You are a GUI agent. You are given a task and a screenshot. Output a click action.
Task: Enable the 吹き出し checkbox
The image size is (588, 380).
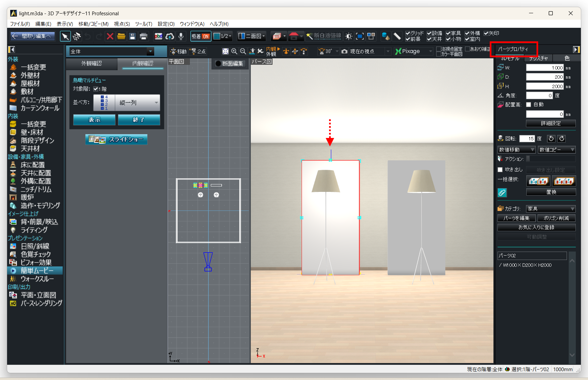point(500,169)
